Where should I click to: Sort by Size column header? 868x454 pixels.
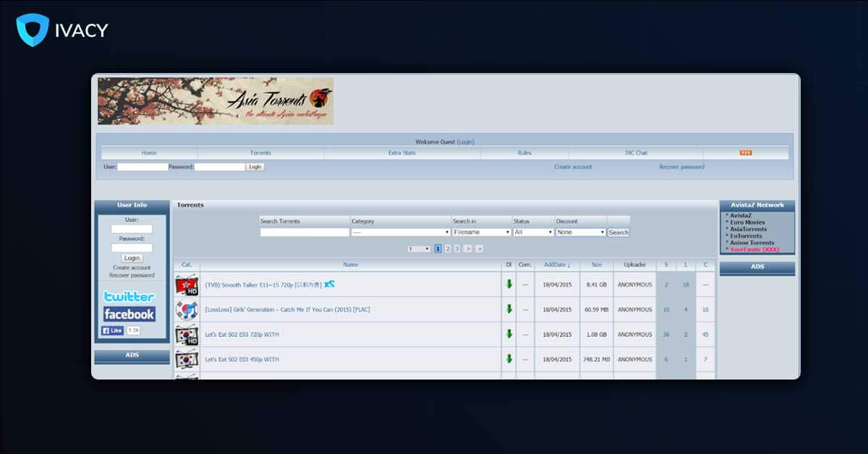(x=596, y=265)
